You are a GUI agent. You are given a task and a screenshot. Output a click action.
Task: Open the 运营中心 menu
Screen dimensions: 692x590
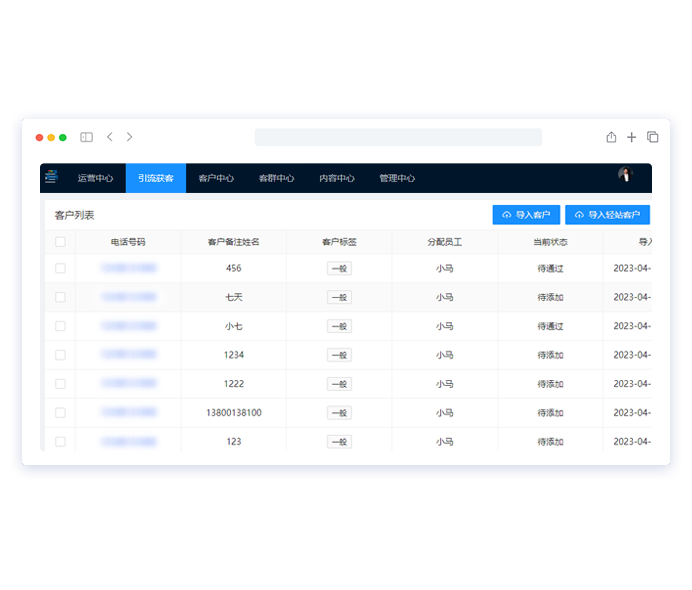tap(95, 178)
